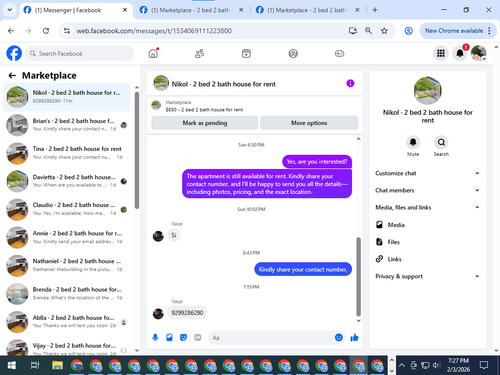Click the conversation list scrollbar

click(x=137, y=150)
